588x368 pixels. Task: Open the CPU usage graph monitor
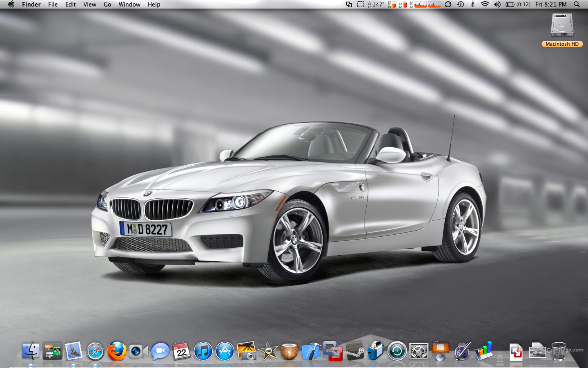[425, 4]
